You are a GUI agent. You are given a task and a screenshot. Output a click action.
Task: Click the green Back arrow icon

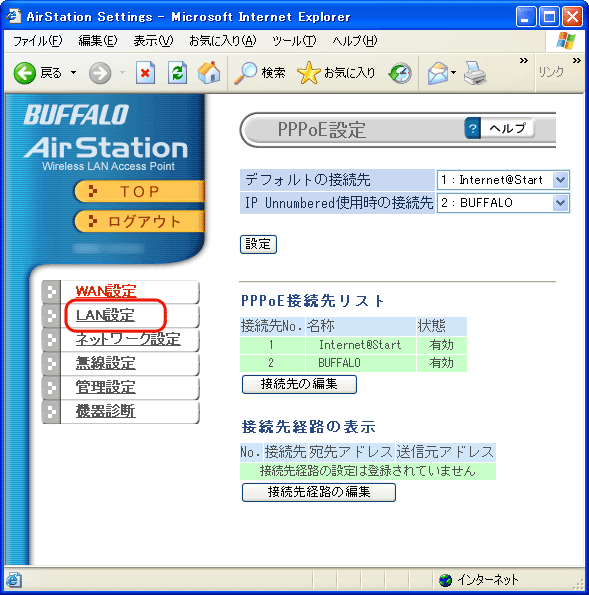tap(25, 73)
